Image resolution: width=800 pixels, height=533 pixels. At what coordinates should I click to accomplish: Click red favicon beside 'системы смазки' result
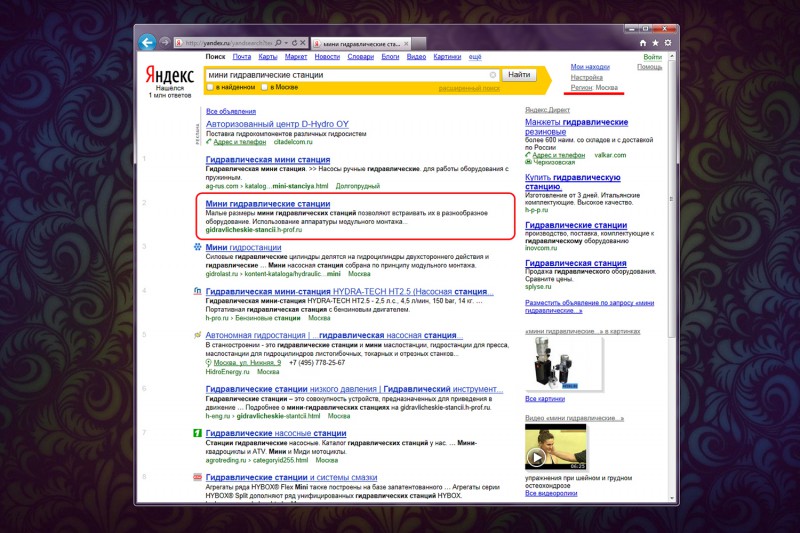197,477
